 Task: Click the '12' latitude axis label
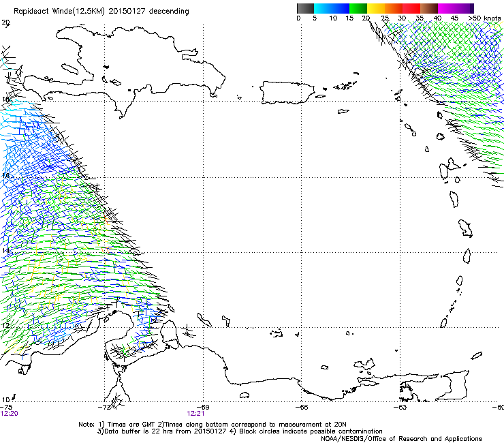tap(5, 325)
